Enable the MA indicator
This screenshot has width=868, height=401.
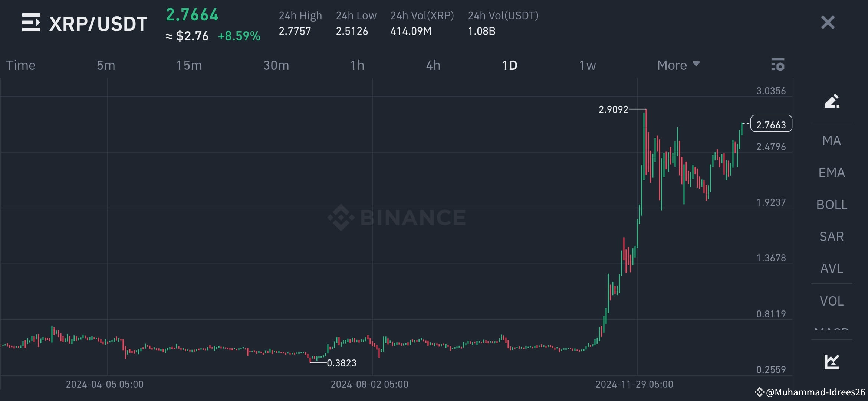tap(831, 140)
